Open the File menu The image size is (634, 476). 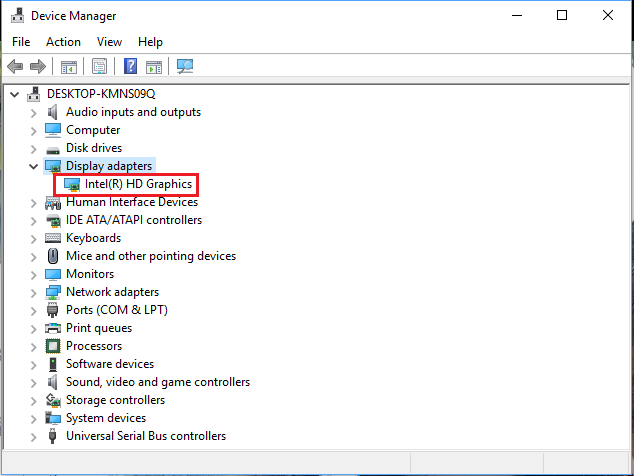tap(21, 42)
